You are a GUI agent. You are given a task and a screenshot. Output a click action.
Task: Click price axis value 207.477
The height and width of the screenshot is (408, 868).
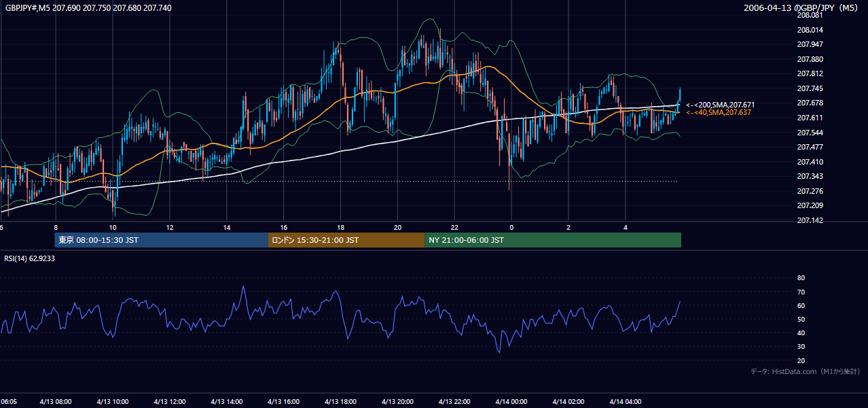point(810,147)
